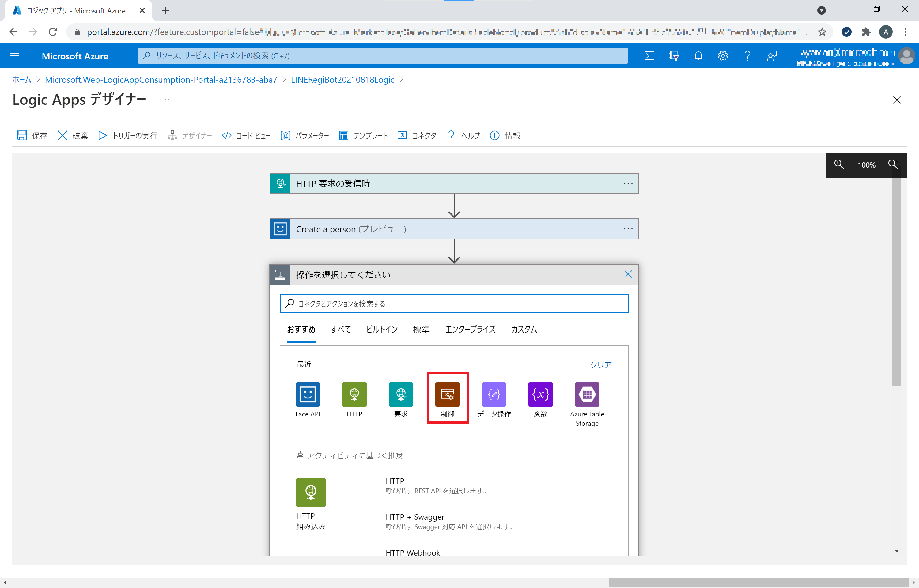Select the データ操作 connector icon
This screenshot has height=588, width=919.
coord(494,394)
